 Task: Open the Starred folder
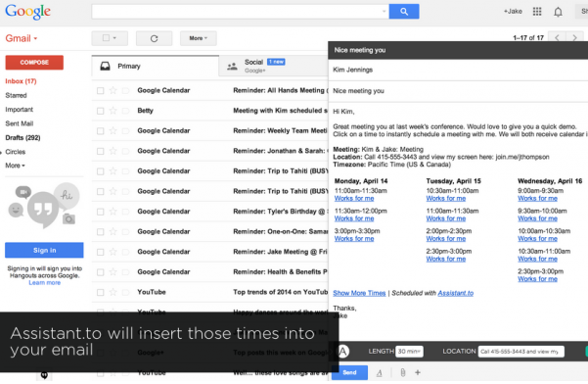click(16, 95)
